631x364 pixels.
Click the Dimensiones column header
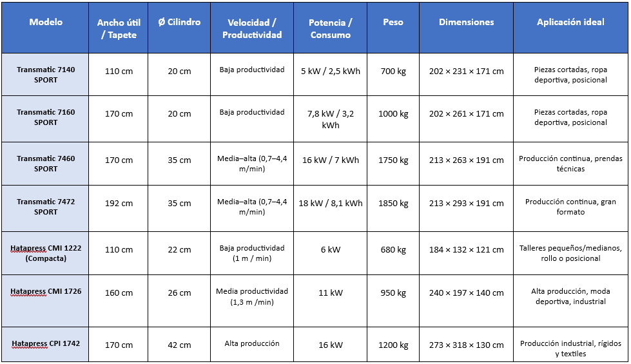coord(466,23)
